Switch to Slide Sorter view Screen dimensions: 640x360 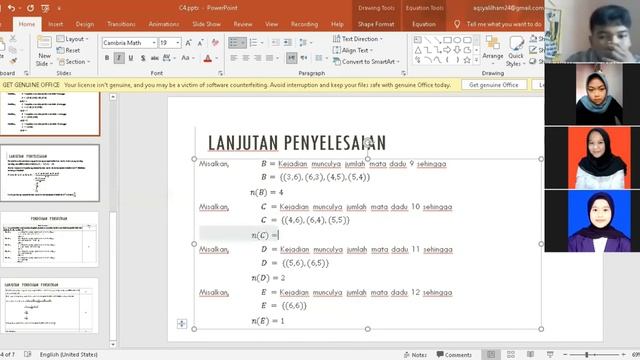point(511,355)
